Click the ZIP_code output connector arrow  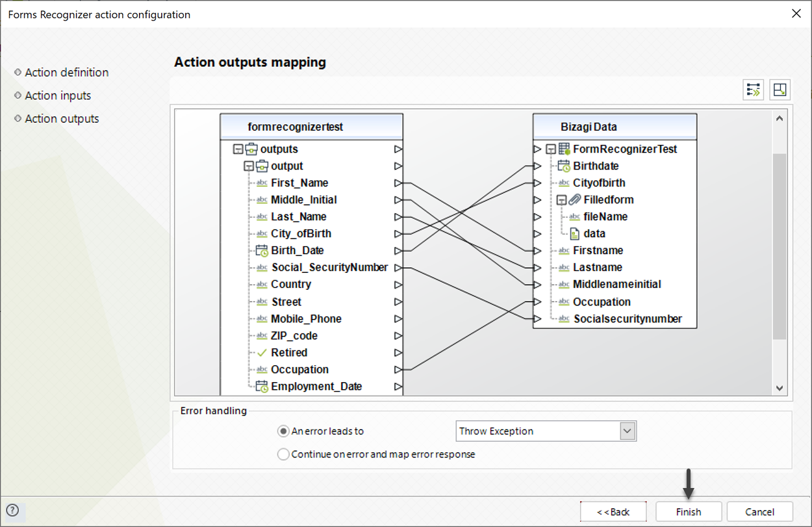pyautogui.click(x=398, y=335)
